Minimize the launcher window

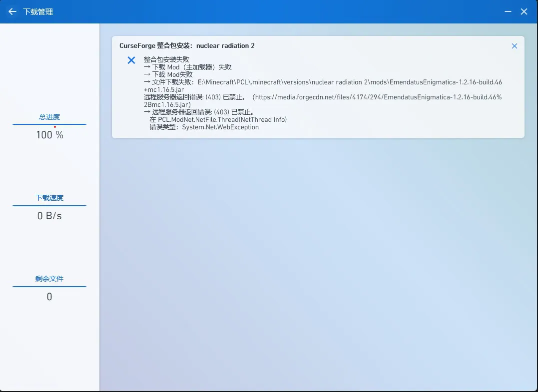click(x=508, y=11)
